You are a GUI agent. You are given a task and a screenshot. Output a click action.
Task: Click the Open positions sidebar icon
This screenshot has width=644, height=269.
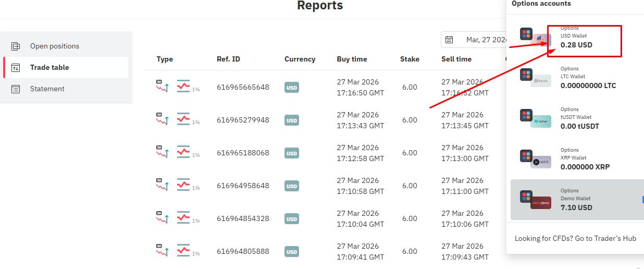pos(16,46)
